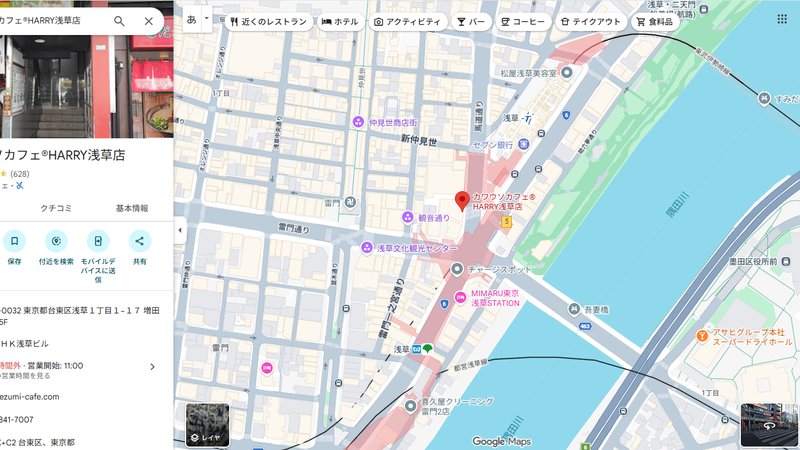Expand the opening hours chevron
The height and width of the screenshot is (450, 800).
(x=152, y=366)
